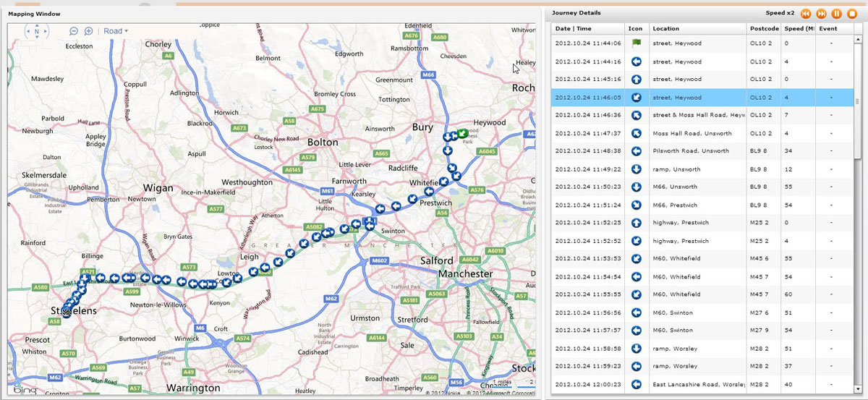Click the Icon column header
Viewport: 868px width, 400px height.
click(x=636, y=29)
